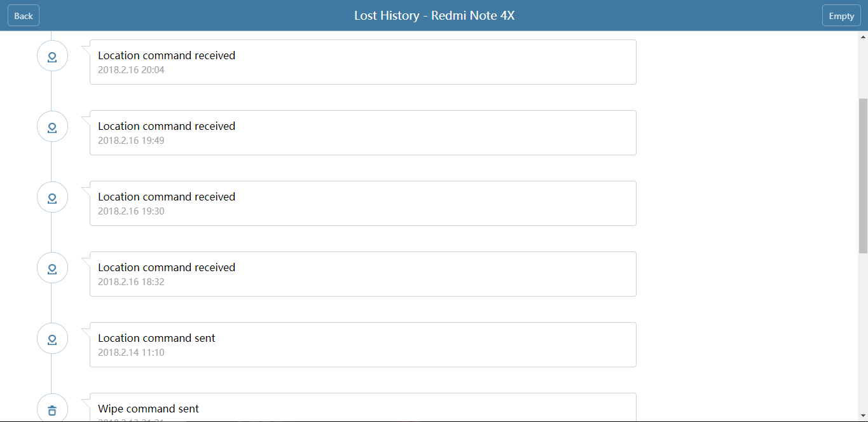Viewport: 868px width, 422px height.
Task: Select the Location command received 20:04 entry
Action: coord(362,62)
